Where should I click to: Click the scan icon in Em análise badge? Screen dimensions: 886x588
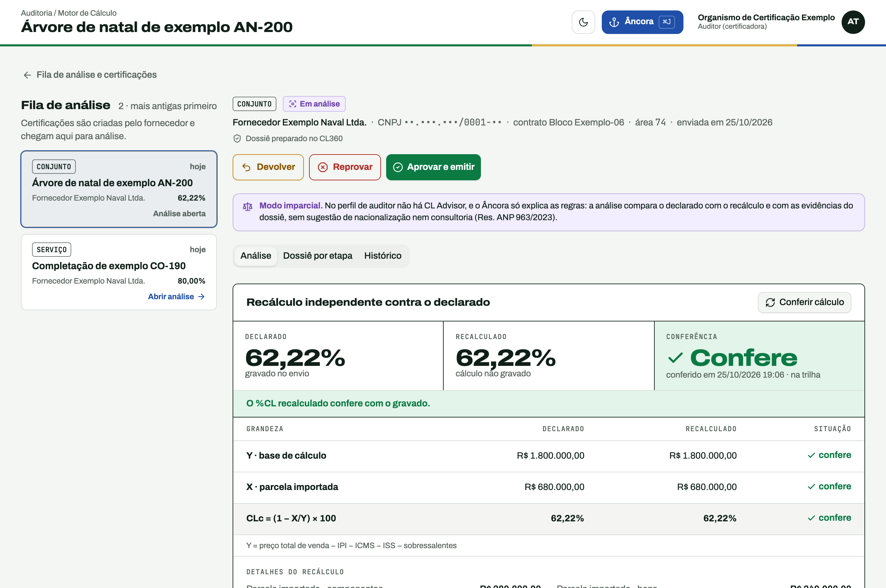point(293,104)
